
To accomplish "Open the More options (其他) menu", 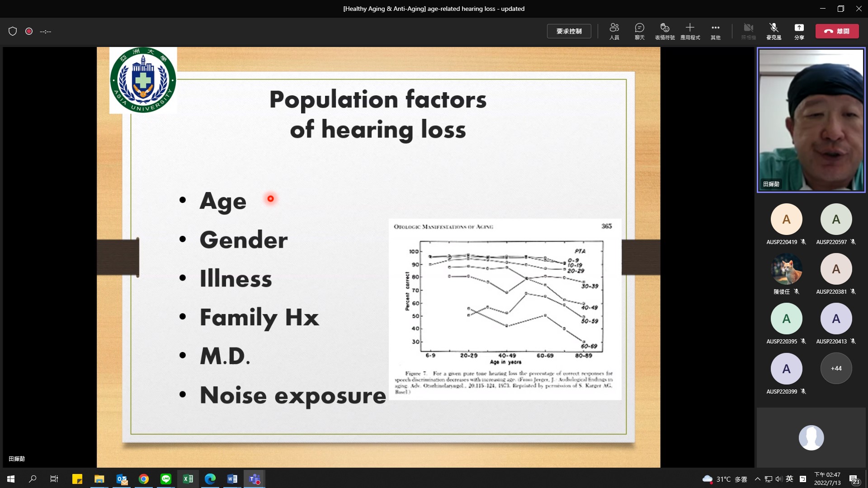I will click(x=715, y=31).
